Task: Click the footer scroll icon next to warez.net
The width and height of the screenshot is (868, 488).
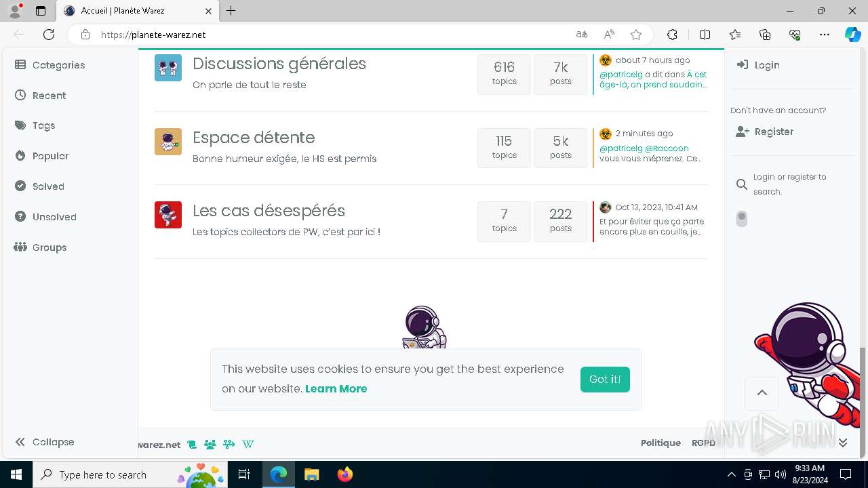Action: [192, 445]
